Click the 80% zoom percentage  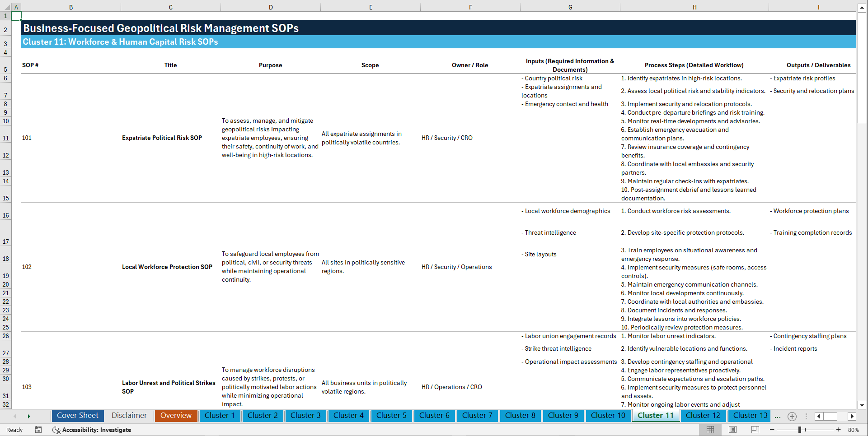(x=854, y=430)
